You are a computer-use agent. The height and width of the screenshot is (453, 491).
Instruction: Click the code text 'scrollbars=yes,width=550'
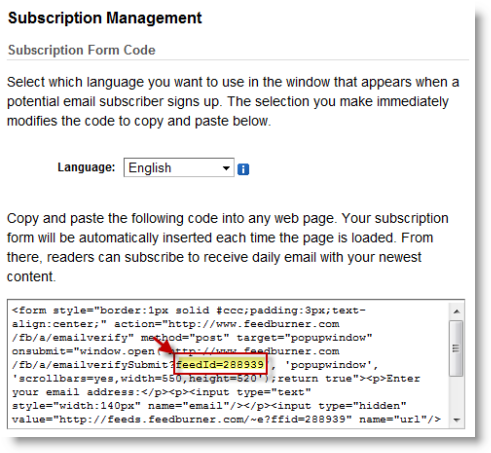tap(100, 378)
